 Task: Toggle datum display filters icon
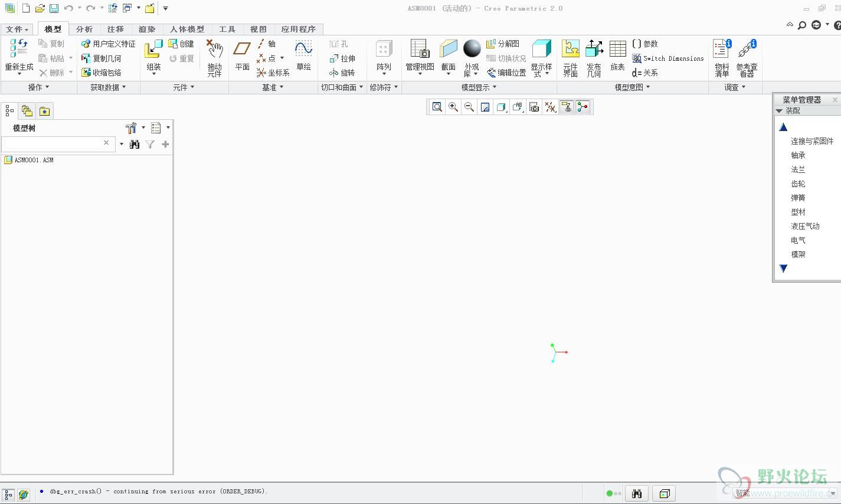(550, 107)
